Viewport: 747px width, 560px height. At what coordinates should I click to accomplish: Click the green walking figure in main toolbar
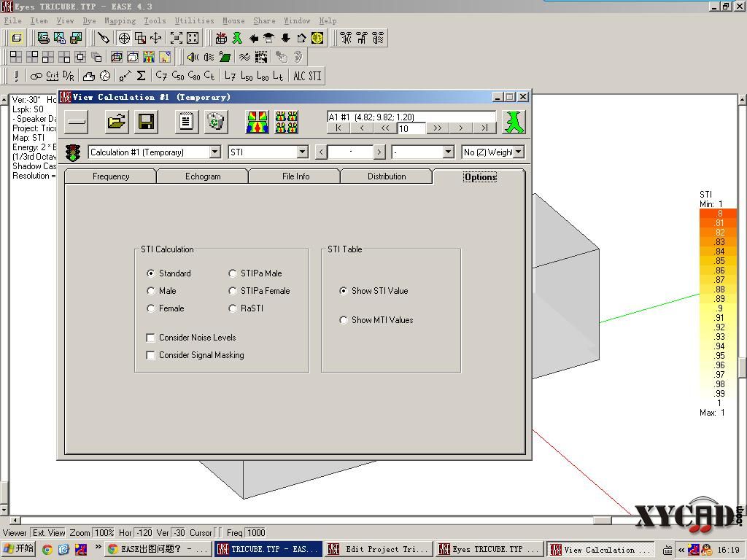(237, 38)
